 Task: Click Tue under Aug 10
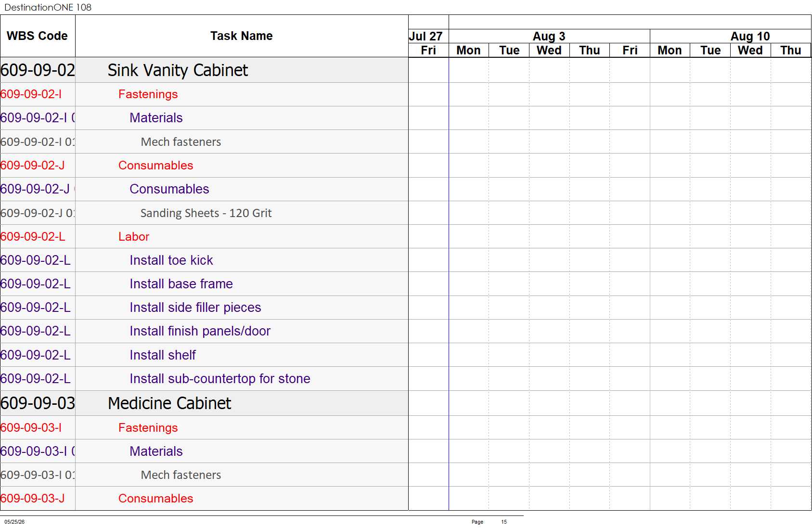710,51
